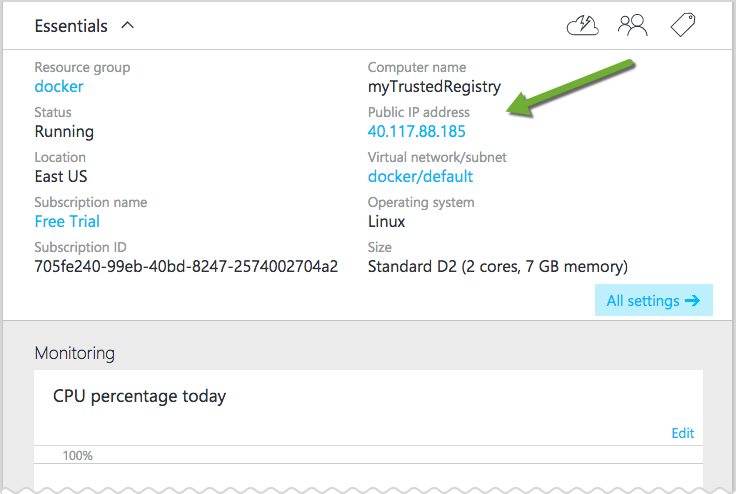Click the myTrustedRegistry computer name

click(434, 87)
